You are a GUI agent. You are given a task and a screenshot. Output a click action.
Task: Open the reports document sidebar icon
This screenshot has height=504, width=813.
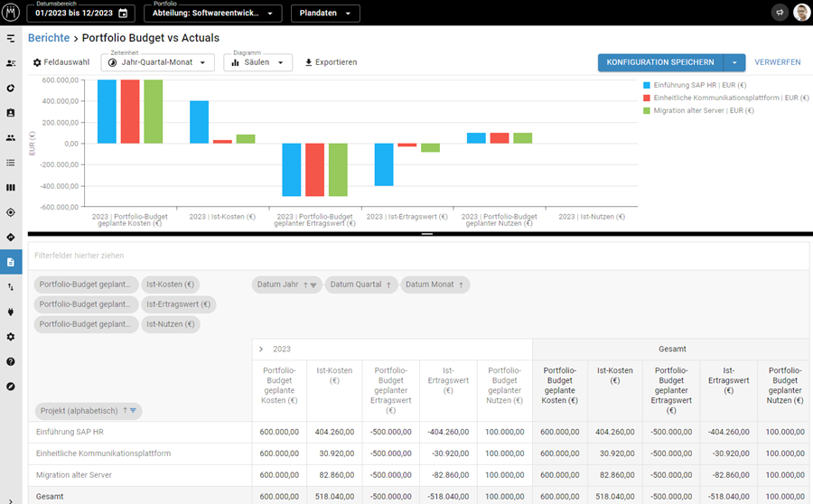[10, 262]
